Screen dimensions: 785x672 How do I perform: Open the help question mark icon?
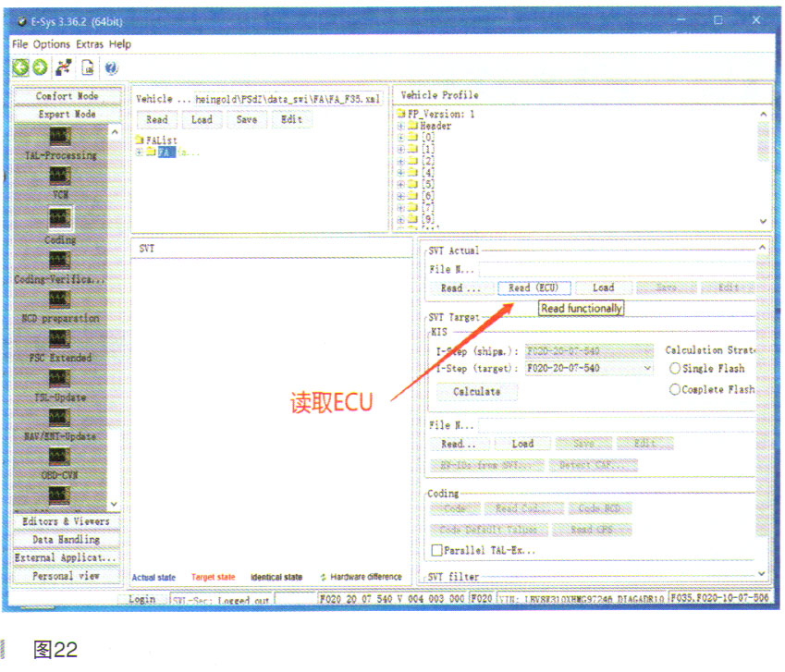pos(111,67)
